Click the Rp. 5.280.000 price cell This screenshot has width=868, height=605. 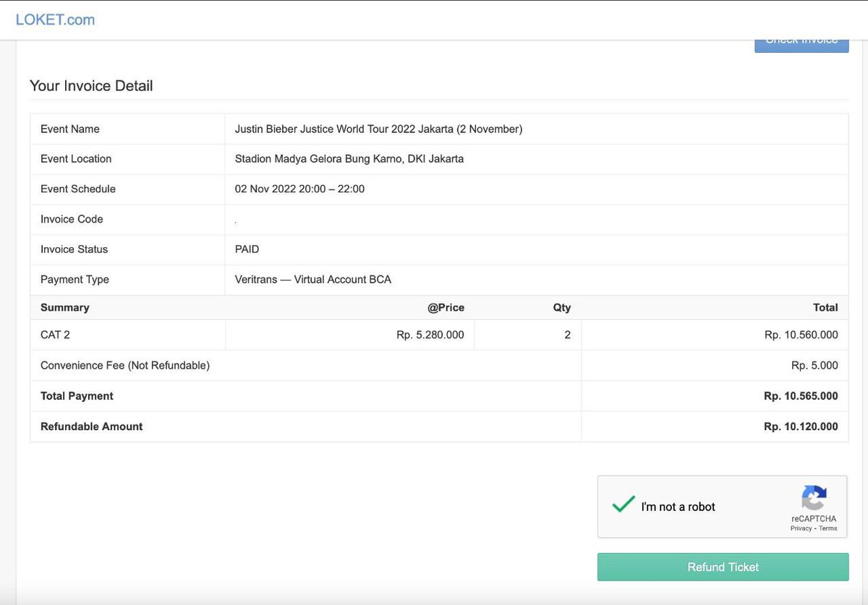point(350,335)
